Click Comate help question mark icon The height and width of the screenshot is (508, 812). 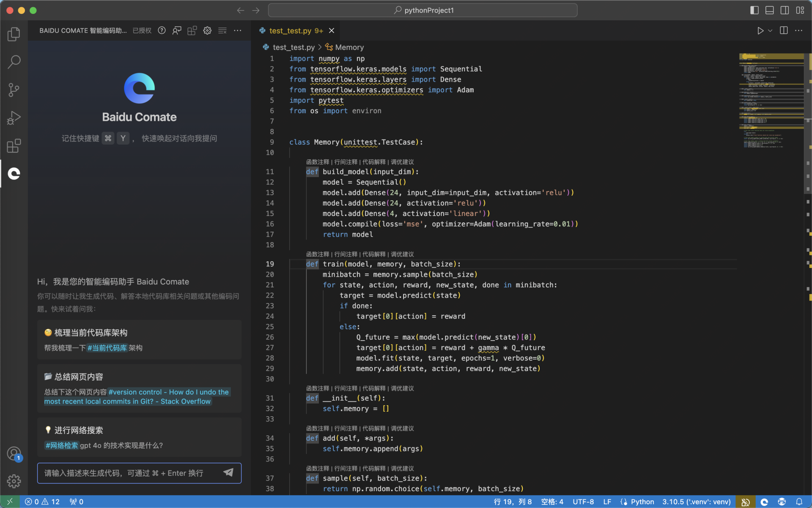click(x=162, y=30)
